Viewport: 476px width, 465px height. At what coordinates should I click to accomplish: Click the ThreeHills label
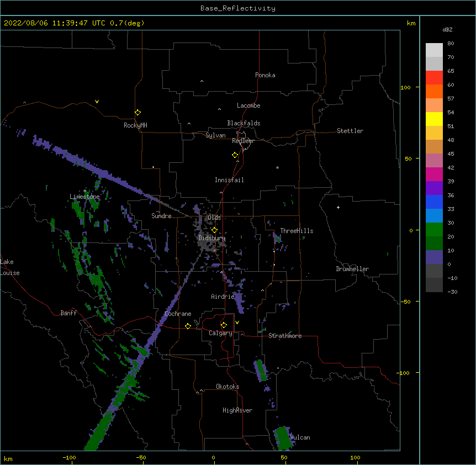[297, 231]
